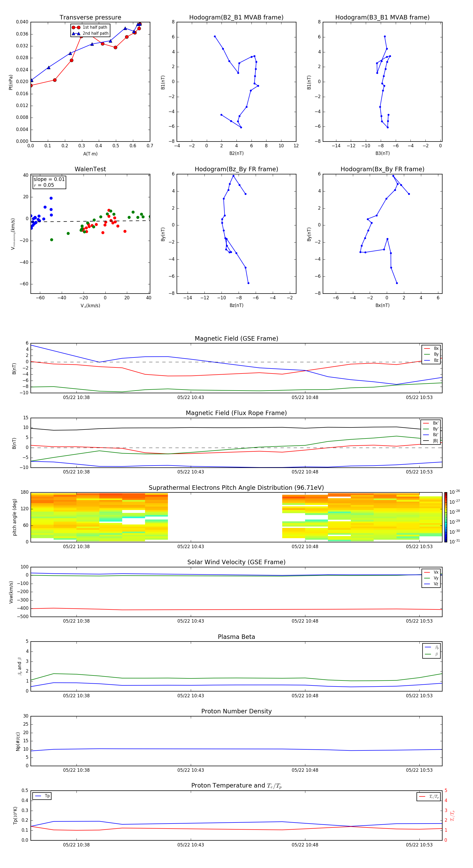The image size is (473, 868).
Task: Click 'By' legend entry in GSE magnetic field
Action: [431, 355]
